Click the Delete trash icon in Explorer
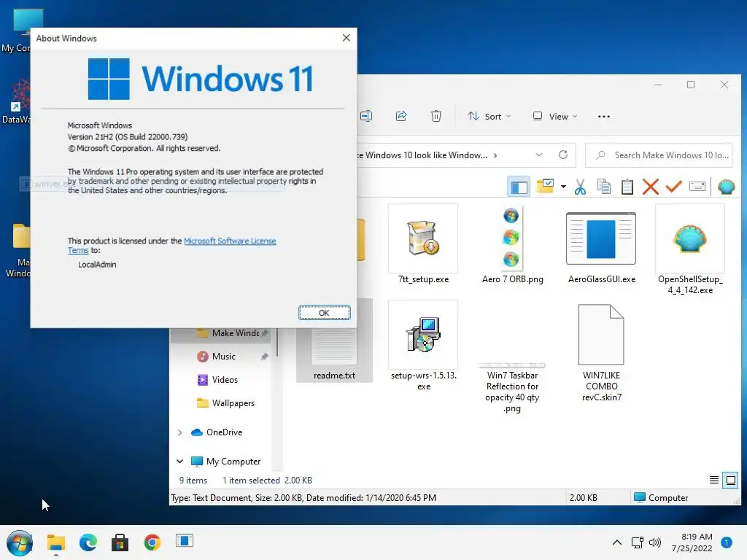747x560 pixels. (x=436, y=116)
